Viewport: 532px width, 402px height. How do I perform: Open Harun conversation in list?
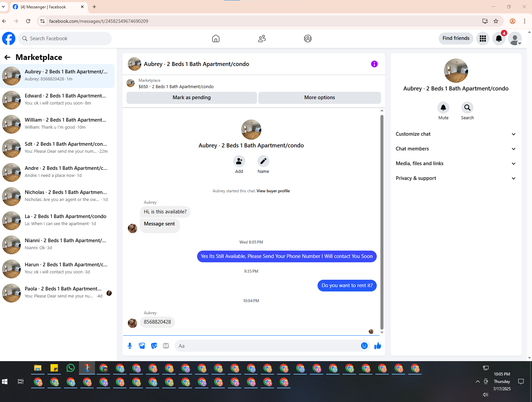point(57,269)
